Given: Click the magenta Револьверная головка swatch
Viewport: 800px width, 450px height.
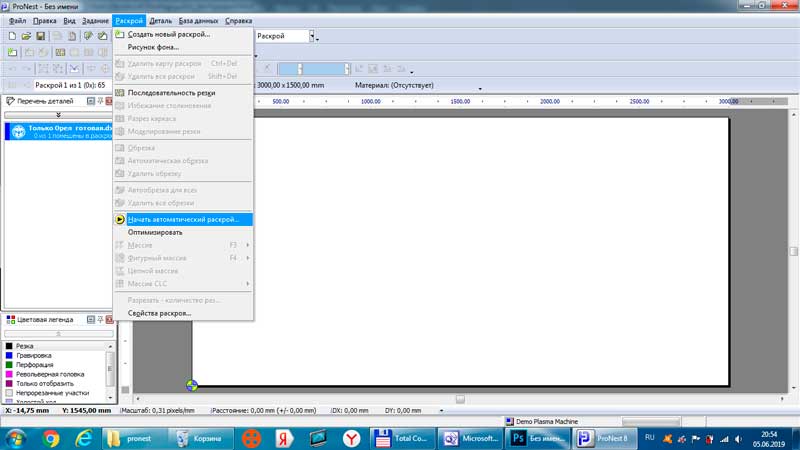Looking at the screenshot, I should [9, 374].
